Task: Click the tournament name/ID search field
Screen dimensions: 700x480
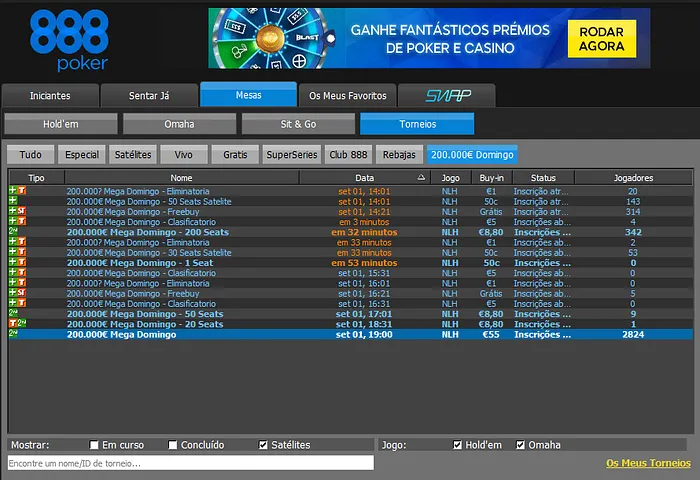Action: click(x=191, y=463)
